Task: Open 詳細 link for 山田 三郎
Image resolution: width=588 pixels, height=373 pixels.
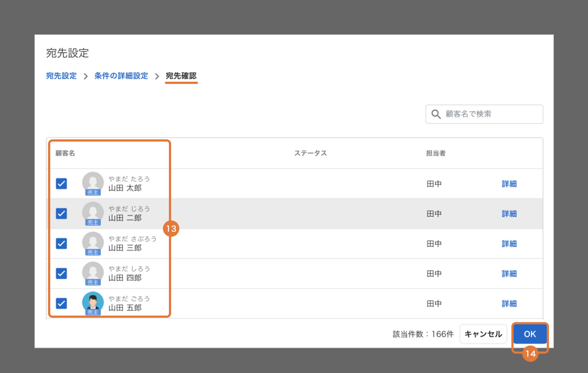Action: (x=509, y=244)
